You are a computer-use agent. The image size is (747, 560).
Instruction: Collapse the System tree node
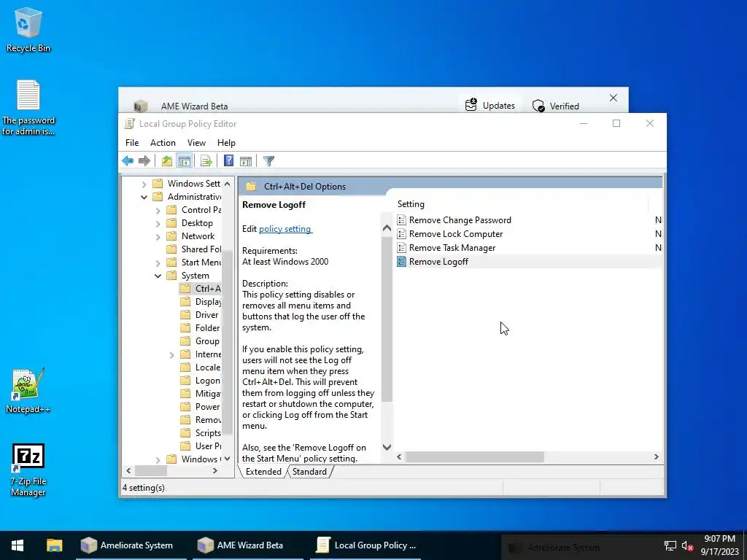[x=158, y=276]
